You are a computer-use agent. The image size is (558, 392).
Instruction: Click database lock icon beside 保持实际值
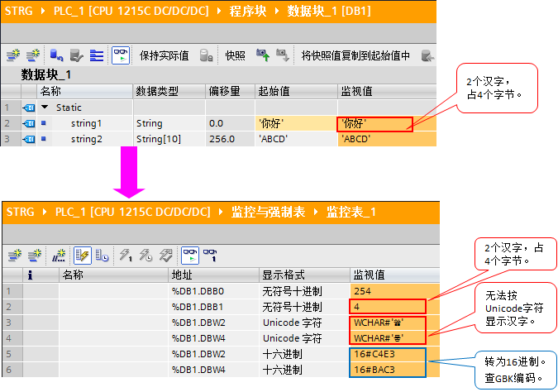coord(206,55)
